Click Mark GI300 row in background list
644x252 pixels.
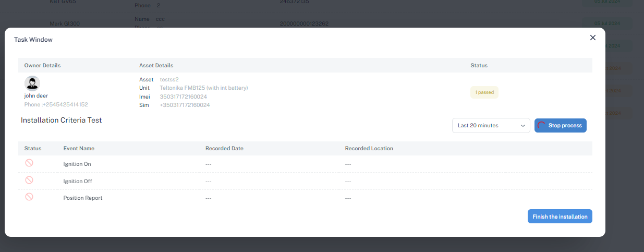65,24
